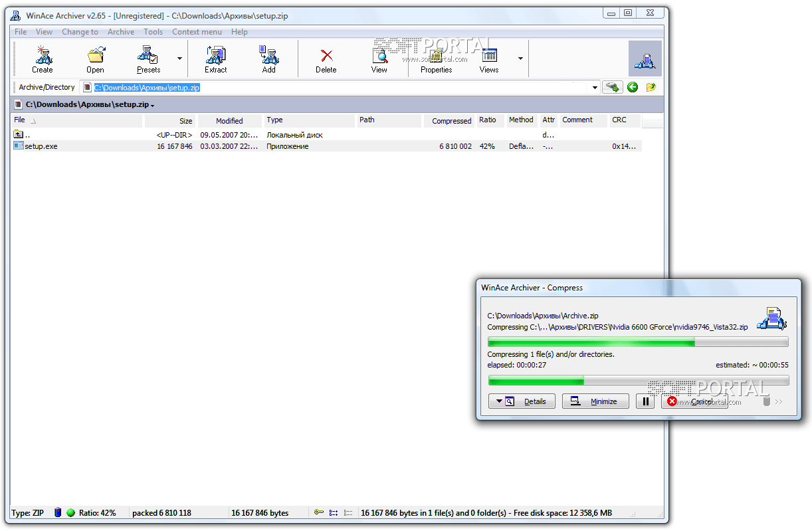
Task: Click the grey trash icon in Compress dialog
Action: [x=766, y=401]
